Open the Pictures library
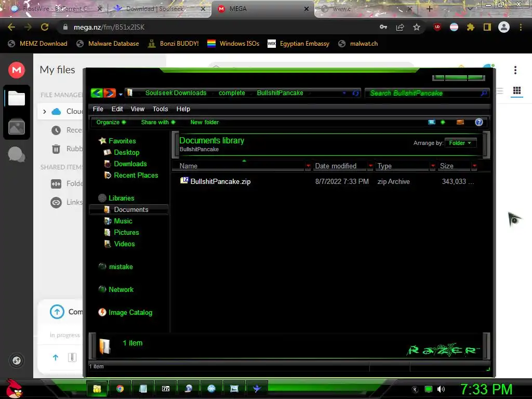The width and height of the screenshot is (532, 399). pos(122,232)
